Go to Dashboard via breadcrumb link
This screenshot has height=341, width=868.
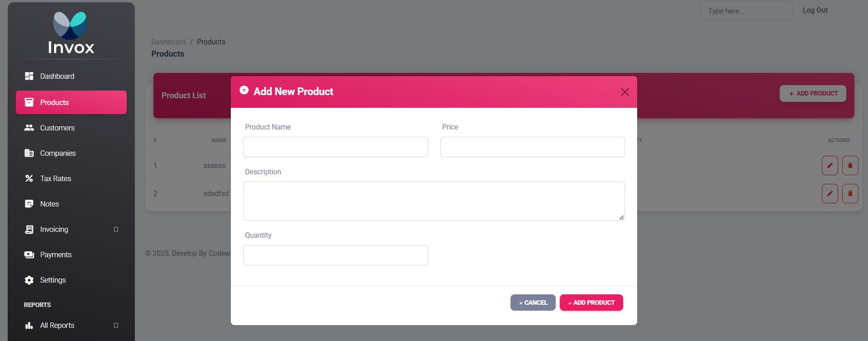click(168, 42)
